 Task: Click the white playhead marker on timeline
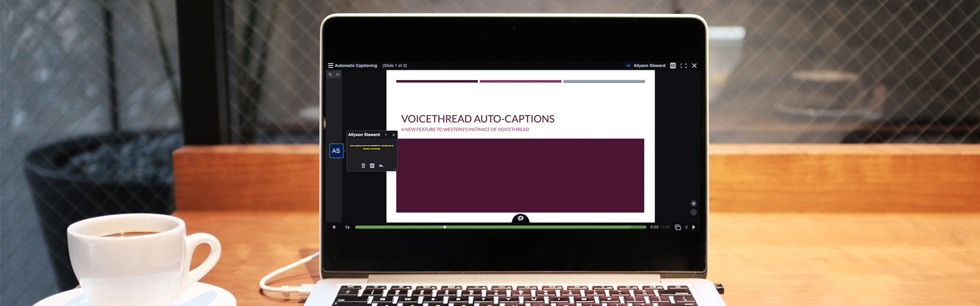pos(445,227)
